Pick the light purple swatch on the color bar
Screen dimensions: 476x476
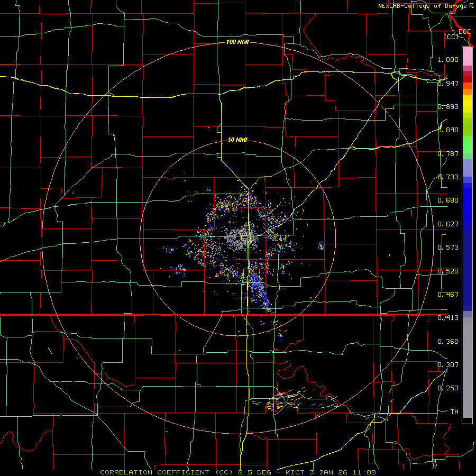tap(467, 168)
